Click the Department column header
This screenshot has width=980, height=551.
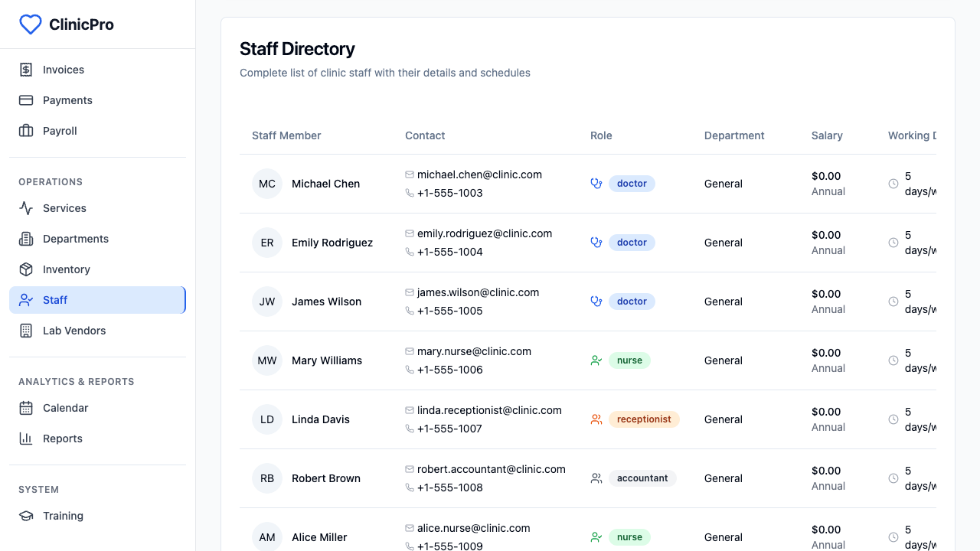pyautogui.click(x=734, y=135)
